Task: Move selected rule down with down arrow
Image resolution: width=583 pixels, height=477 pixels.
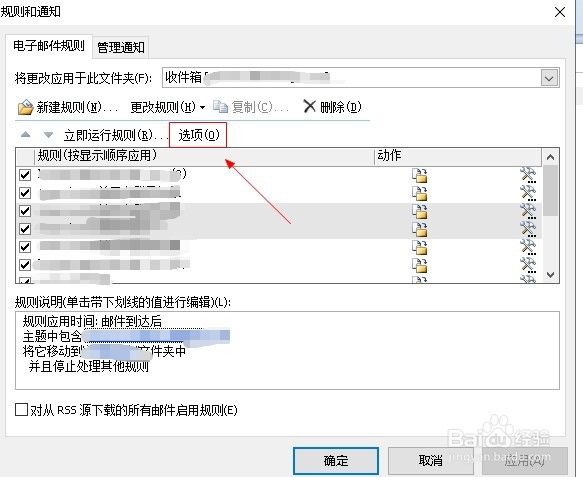Action: pos(48,135)
